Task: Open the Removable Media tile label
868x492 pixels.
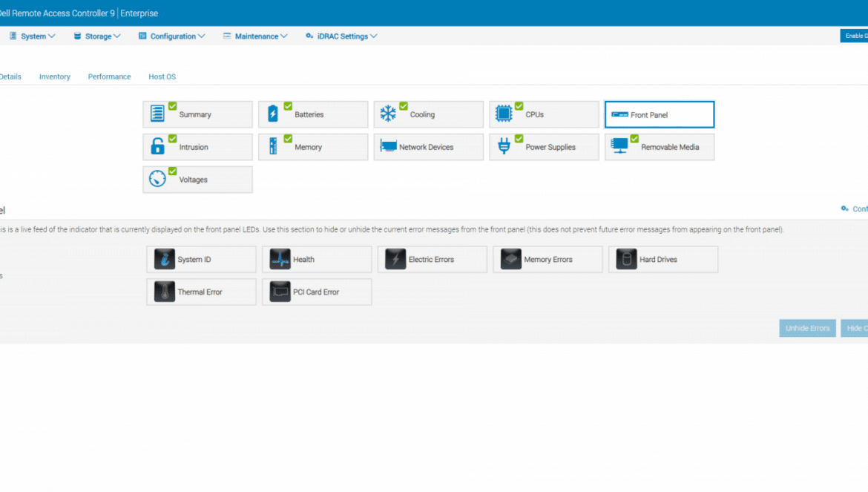Action: [x=670, y=147]
